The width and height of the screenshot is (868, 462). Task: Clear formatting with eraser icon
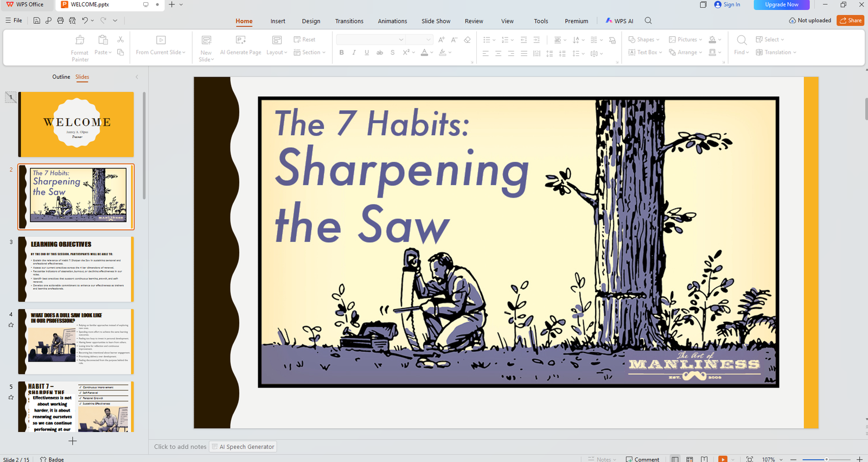467,40
